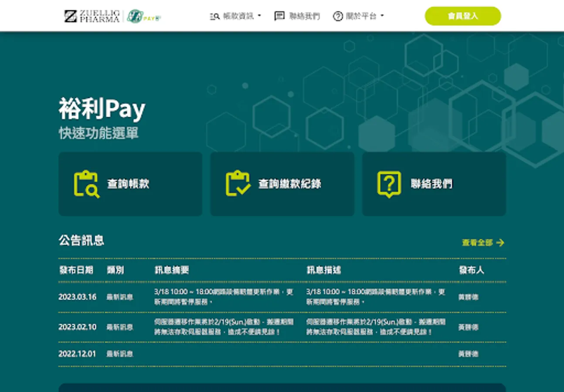Click the 3/18 description under 訊息描述
The height and width of the screenshot is (392, 564).
(376, 297)
